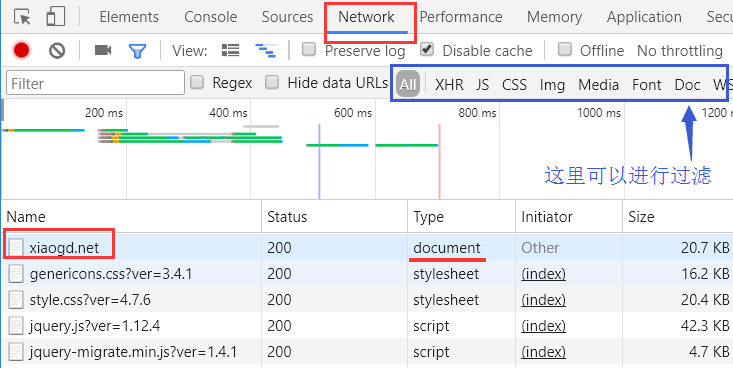Click the document type cell
The height and width of the screenshot is (368, 733).
point(446,247)
